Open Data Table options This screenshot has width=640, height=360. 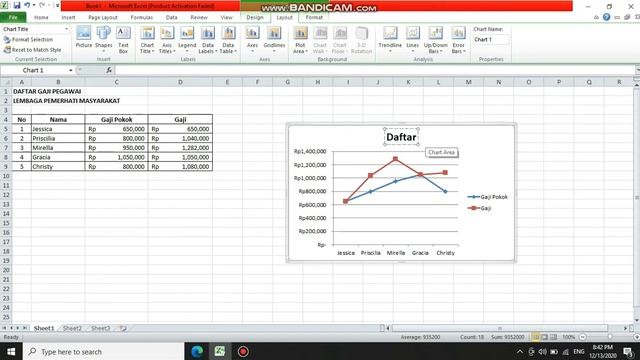[x=228, y=40]
